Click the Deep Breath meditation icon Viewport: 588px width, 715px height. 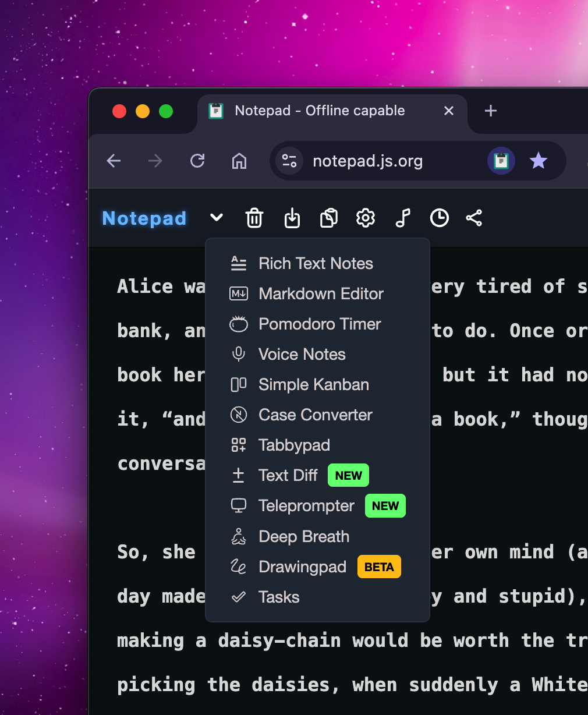239,537
